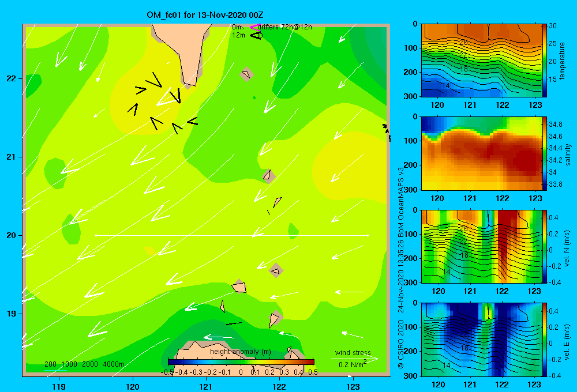Click longitude label 121 on main map
Image resolution: width=577 pixels, height=392 pixels.
(x=206, y=386)
